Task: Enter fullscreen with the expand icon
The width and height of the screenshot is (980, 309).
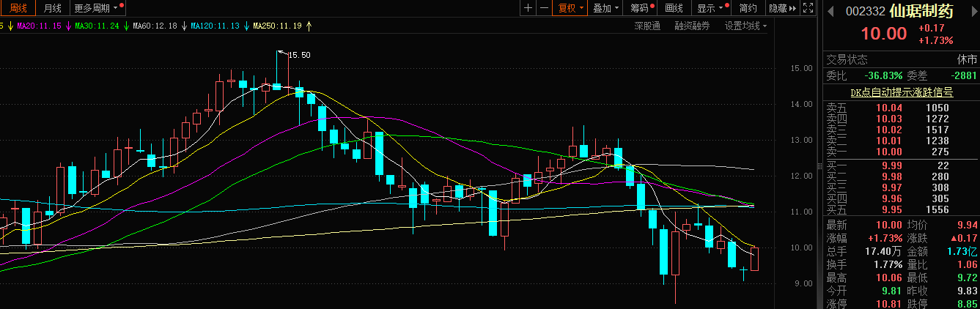Action: tap(808, 8)
